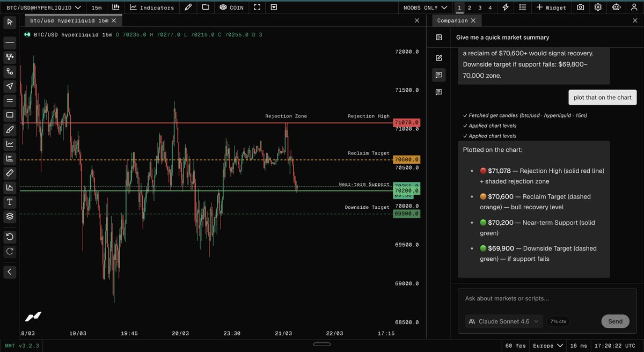644x352 pixels.
Task: Open the drawing layers tool
Action: point(10,217)
